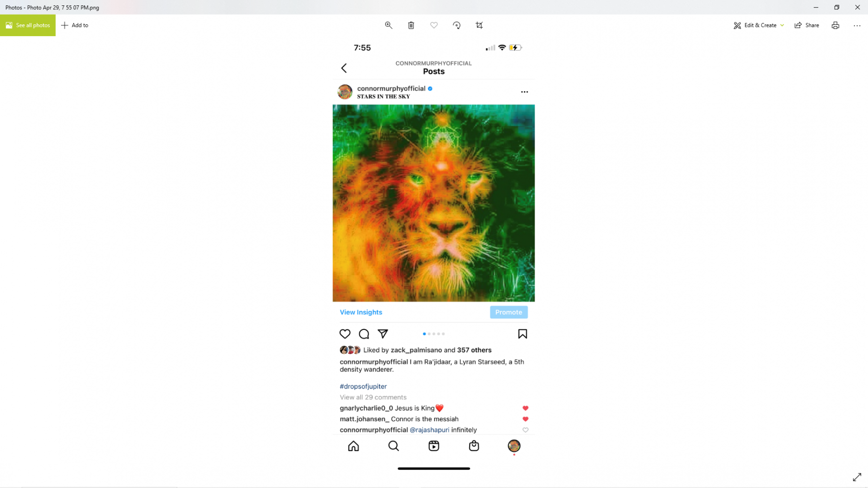Screen dimensions: 868x488
Task: Select the crop tool
Action: pyautogui.click(x=479, y=25)
